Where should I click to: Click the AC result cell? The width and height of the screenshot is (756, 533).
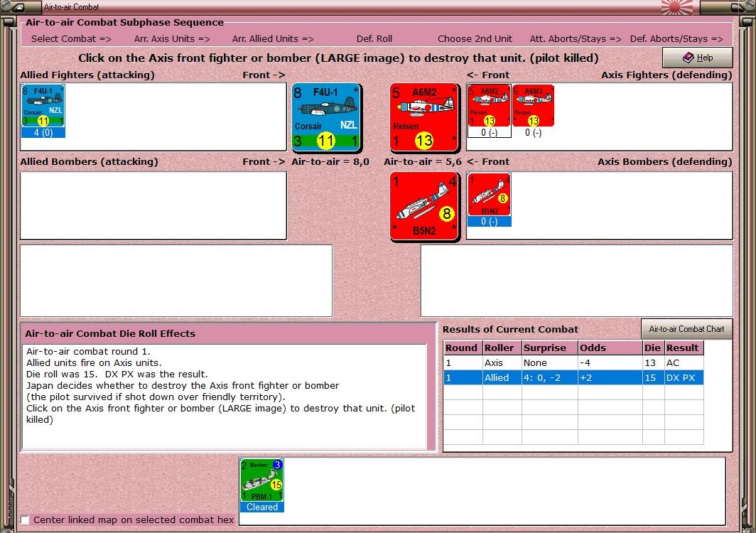[x=684, y=362]
